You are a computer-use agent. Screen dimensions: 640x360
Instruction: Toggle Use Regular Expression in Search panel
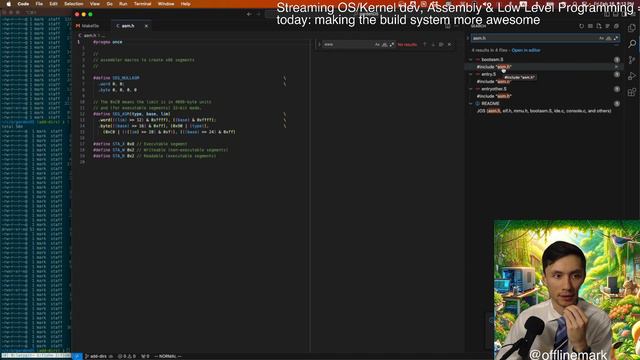[616, 38]
